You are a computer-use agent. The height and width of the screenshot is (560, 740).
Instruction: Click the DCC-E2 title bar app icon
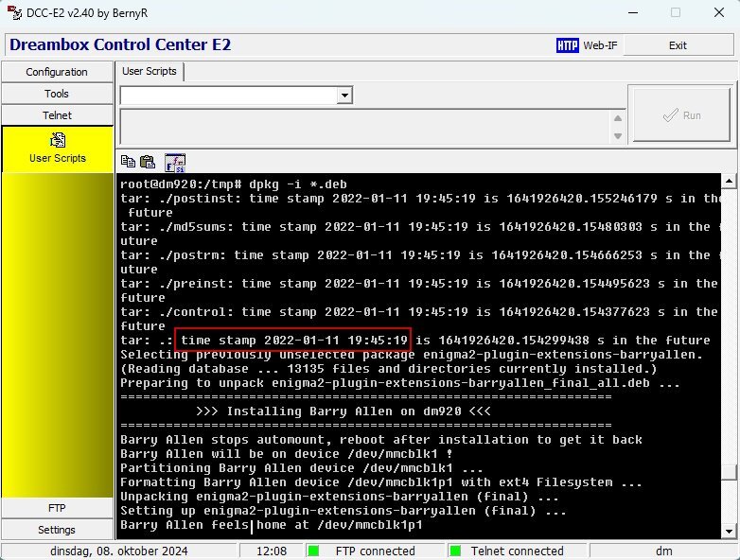[14, 12]
